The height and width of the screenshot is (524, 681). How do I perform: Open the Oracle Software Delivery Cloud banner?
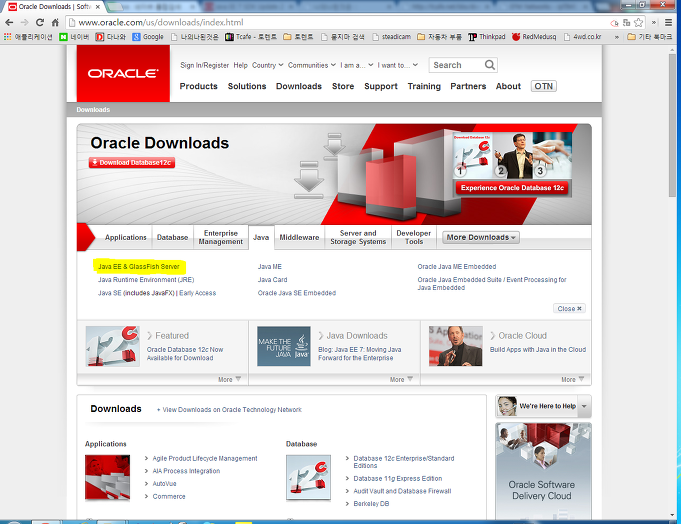point(543,471)
